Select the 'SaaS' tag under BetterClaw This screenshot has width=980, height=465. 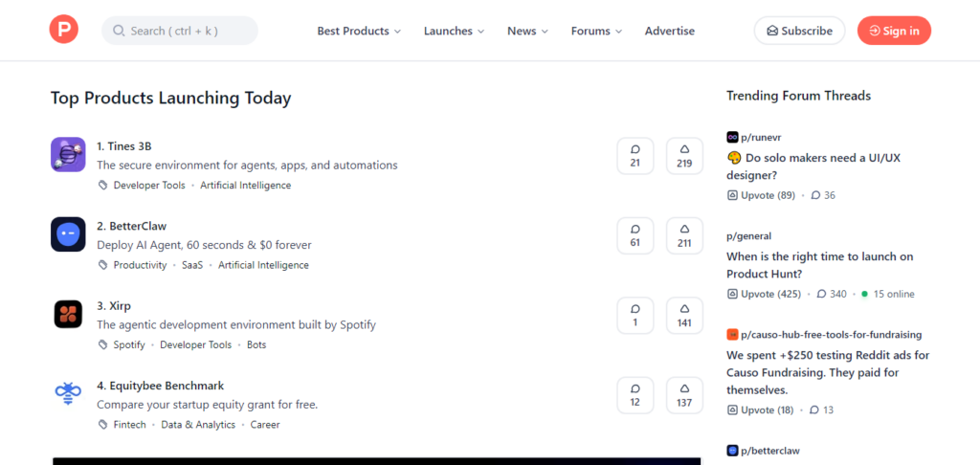pos(192,266)
